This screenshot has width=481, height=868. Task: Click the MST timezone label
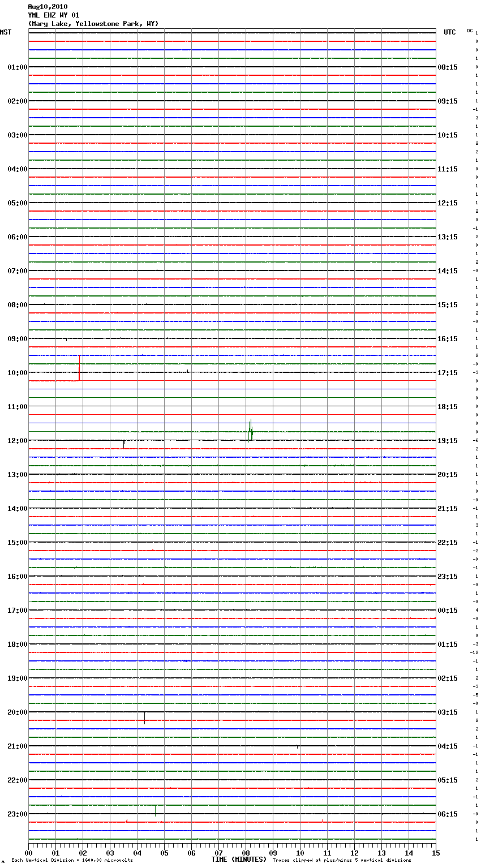click(x=6, y=32)
